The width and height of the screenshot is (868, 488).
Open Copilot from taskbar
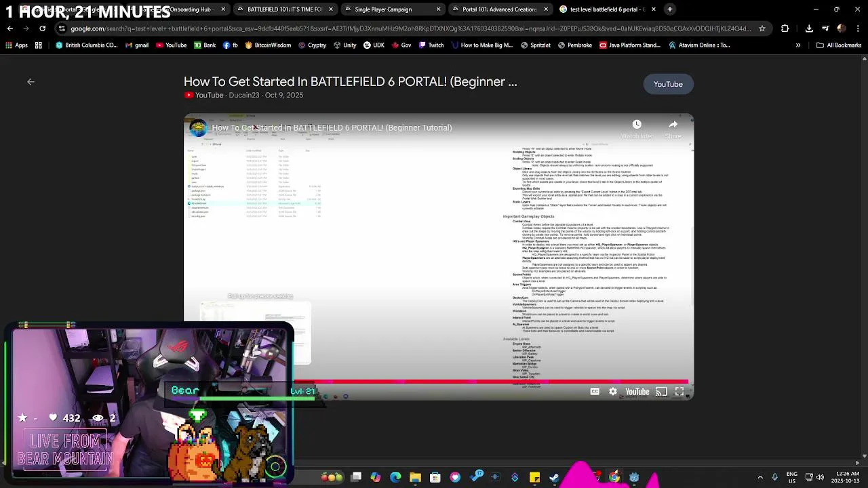point(376,477)
